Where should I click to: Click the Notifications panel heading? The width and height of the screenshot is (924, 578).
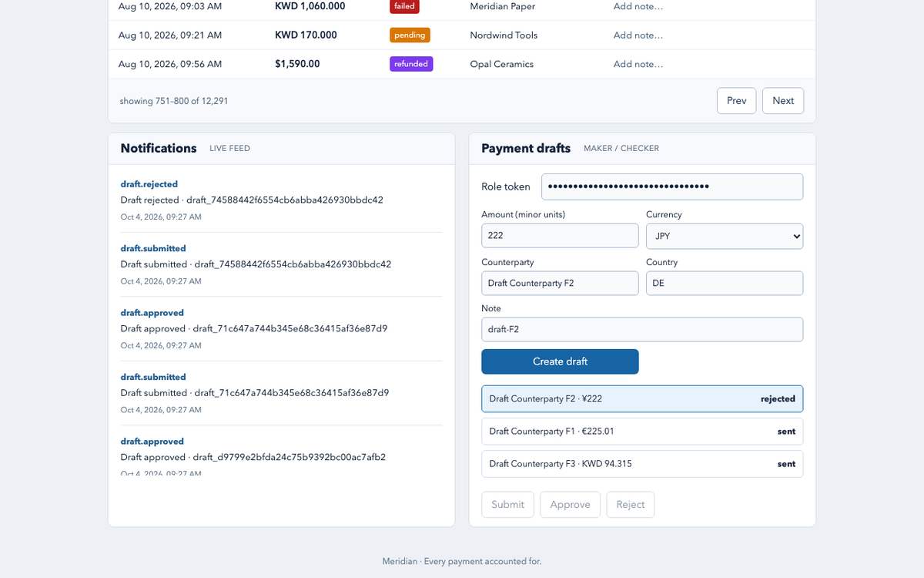click(x=159, y=148)
